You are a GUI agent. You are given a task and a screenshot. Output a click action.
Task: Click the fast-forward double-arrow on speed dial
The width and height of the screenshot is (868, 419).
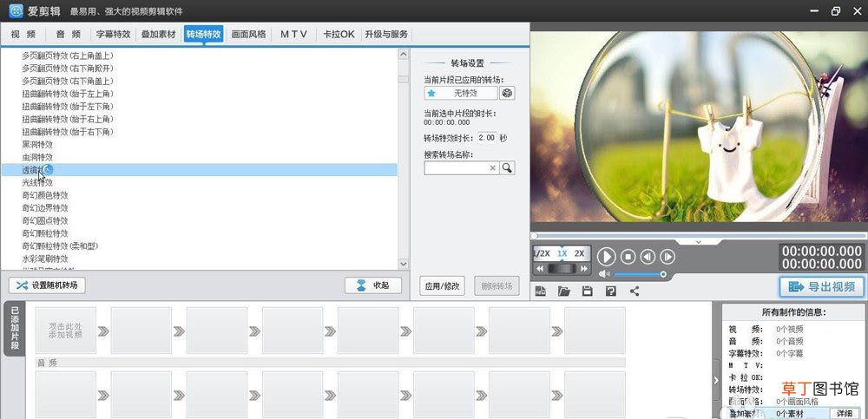[x=583, y=268]
